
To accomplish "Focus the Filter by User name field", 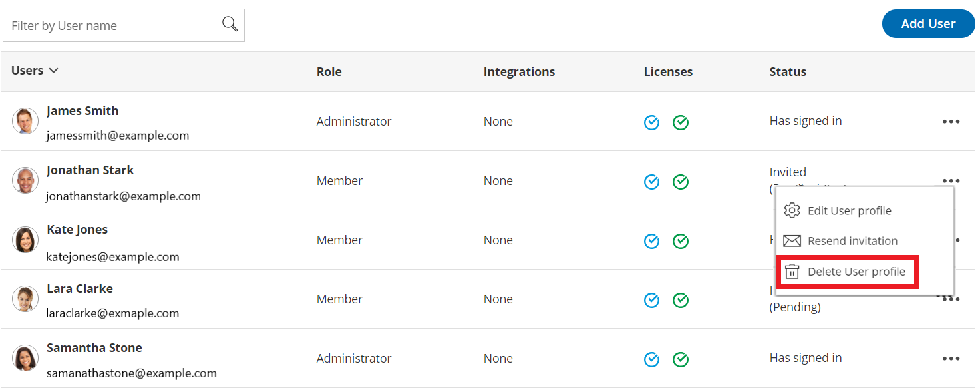I will (113, 26).
